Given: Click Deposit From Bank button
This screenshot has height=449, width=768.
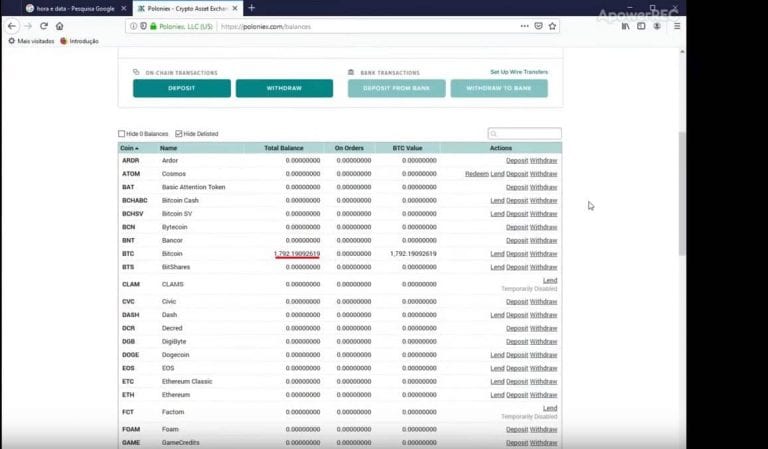Looking at the screenshot, I should click(x=397, y=88).
